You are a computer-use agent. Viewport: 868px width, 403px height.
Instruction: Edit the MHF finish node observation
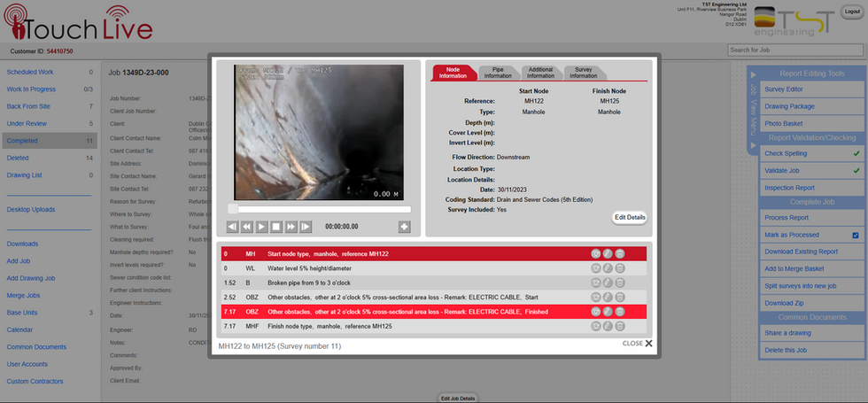coord(608,326)
